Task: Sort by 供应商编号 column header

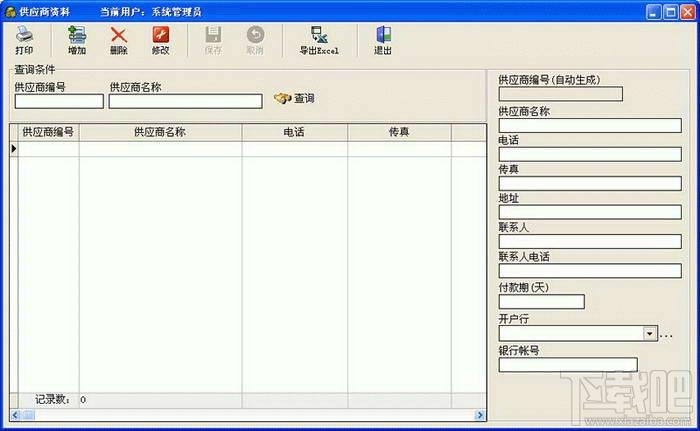Action: tap(48, 132)
